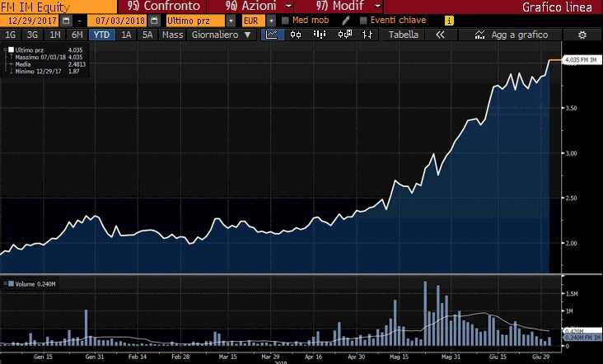This screenshot has height=364, width=603.
Task: Select the 3G time range tab
Action: 32,35
